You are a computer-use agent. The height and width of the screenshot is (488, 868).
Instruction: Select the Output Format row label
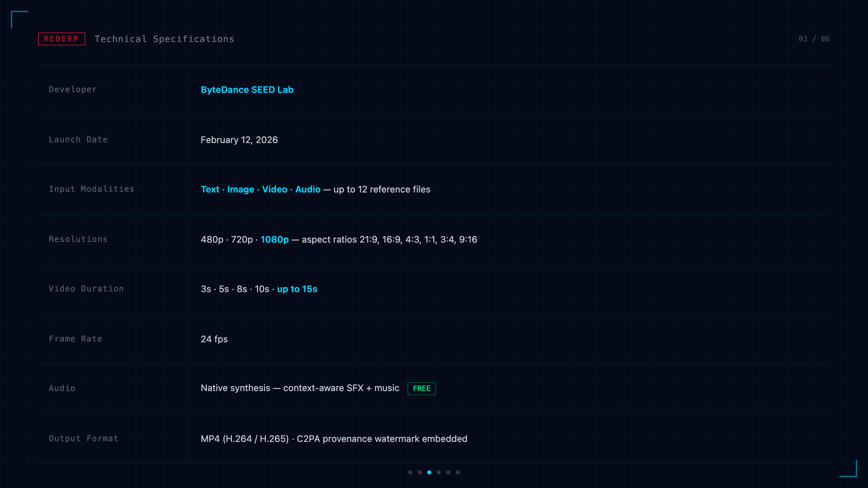click(x=84, y=439)
